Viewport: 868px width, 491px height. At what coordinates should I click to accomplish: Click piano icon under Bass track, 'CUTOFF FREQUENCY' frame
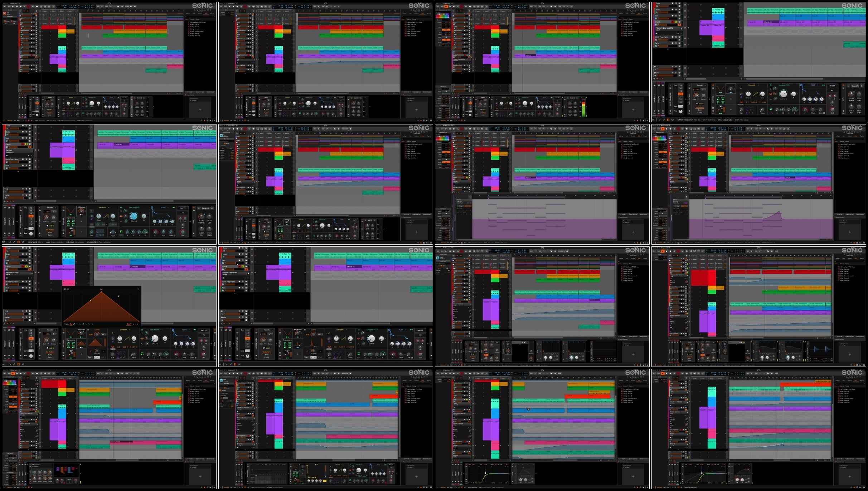(656, 18)
